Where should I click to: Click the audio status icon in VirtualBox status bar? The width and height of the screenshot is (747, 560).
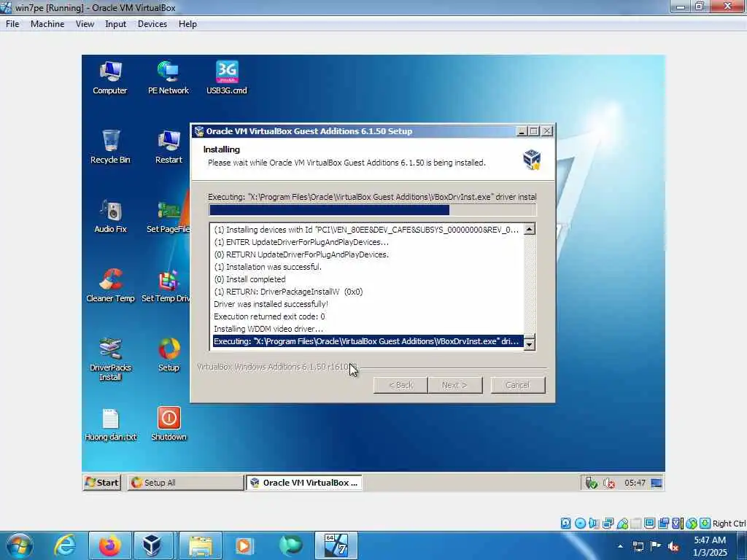coord(594,524)
